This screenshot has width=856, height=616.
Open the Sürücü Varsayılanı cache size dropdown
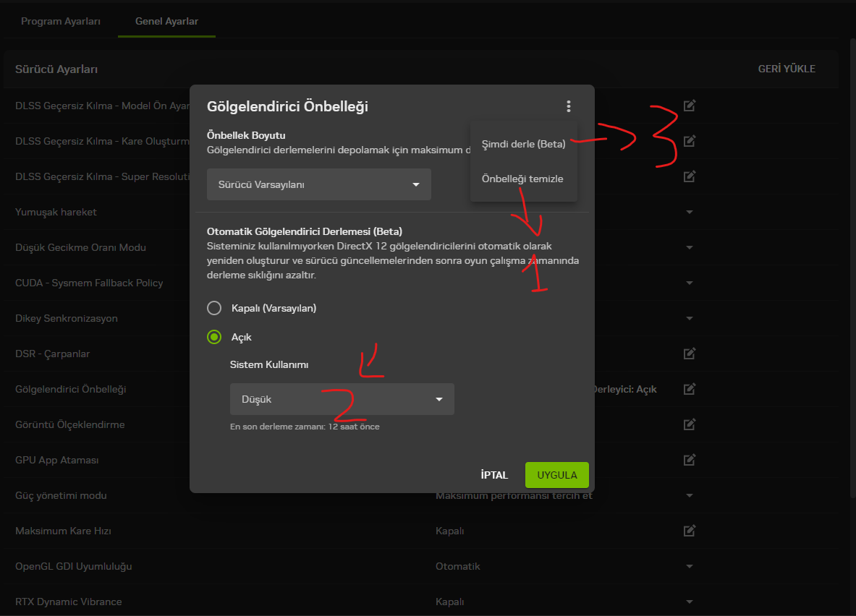point(319,184)
